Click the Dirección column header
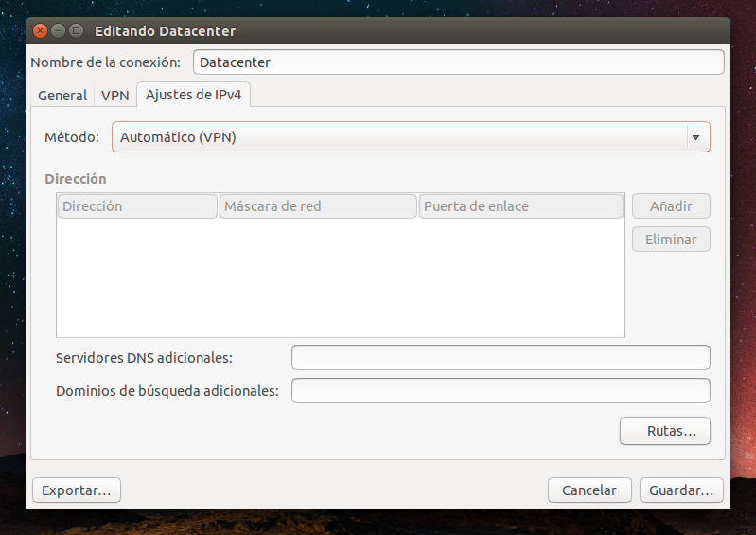 (137, 206)
